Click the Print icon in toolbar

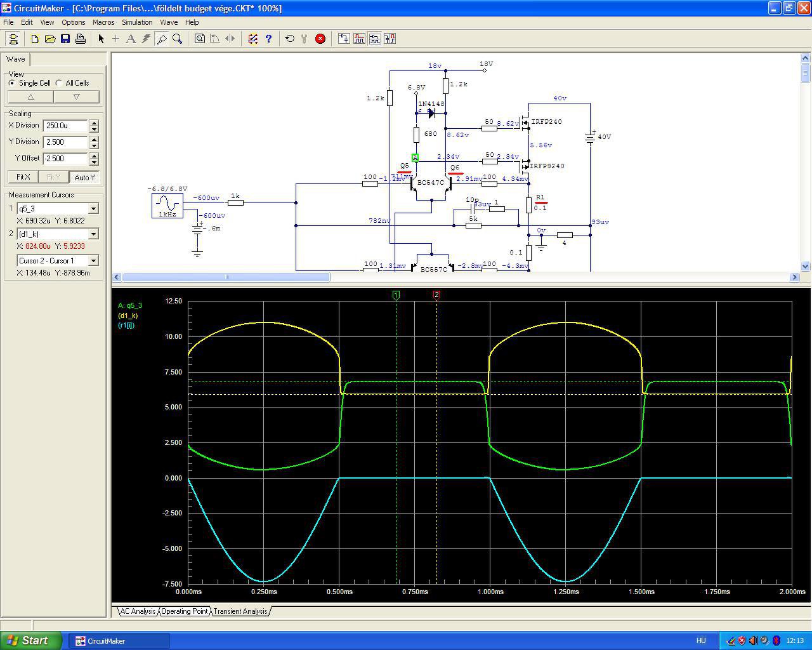[81, 39]
